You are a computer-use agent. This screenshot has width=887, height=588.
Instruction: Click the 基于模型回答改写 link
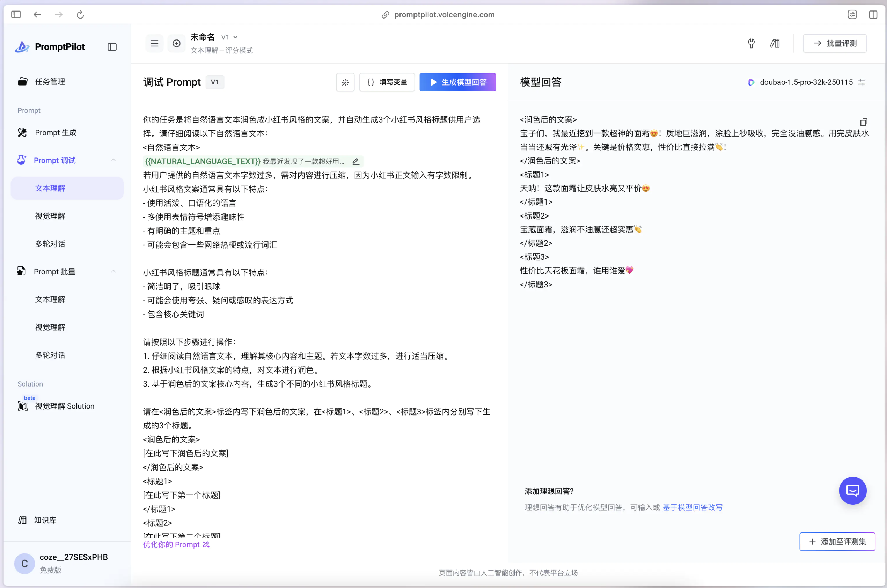click(692, 507)
